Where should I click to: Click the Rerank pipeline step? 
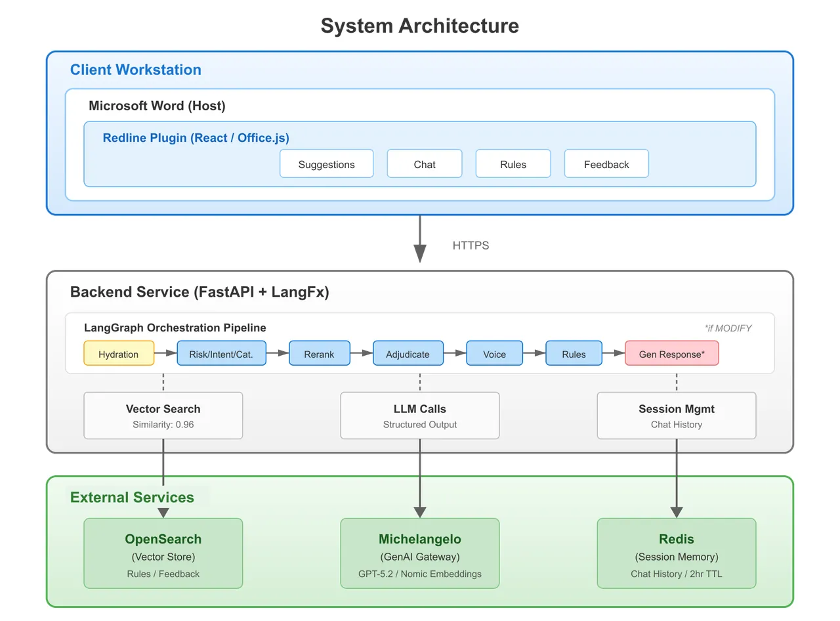click(x=319, y=353)
